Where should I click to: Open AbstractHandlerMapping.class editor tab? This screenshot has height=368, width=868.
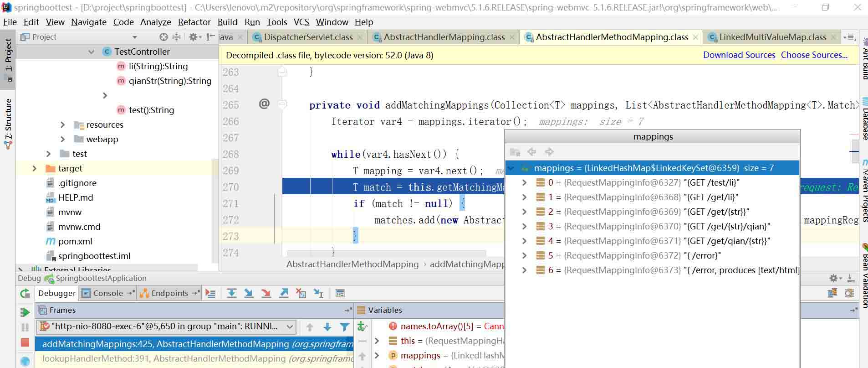444,37
